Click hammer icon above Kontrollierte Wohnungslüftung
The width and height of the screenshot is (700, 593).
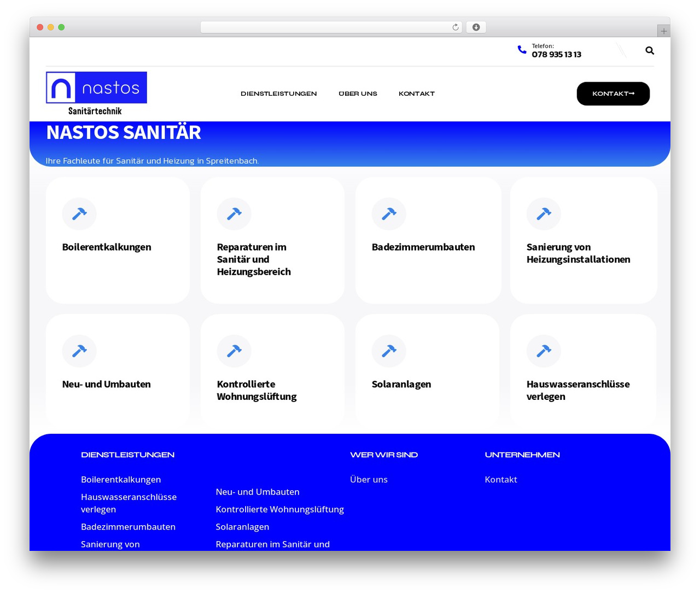(234, 351)
